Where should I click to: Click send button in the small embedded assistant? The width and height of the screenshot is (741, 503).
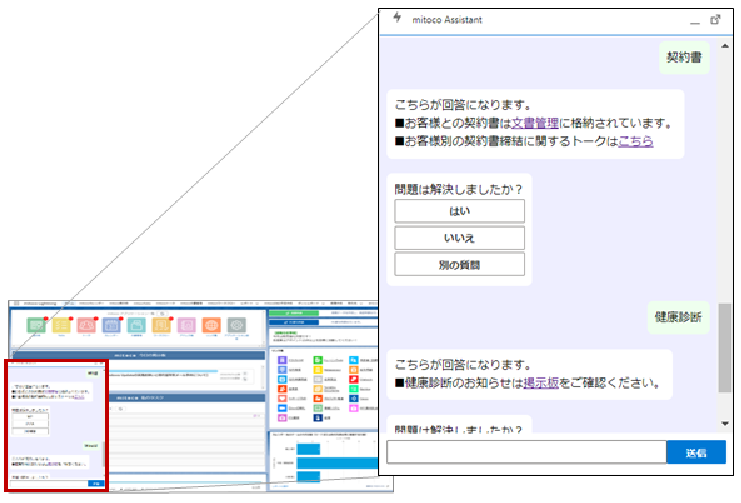[x=96, y=484]
